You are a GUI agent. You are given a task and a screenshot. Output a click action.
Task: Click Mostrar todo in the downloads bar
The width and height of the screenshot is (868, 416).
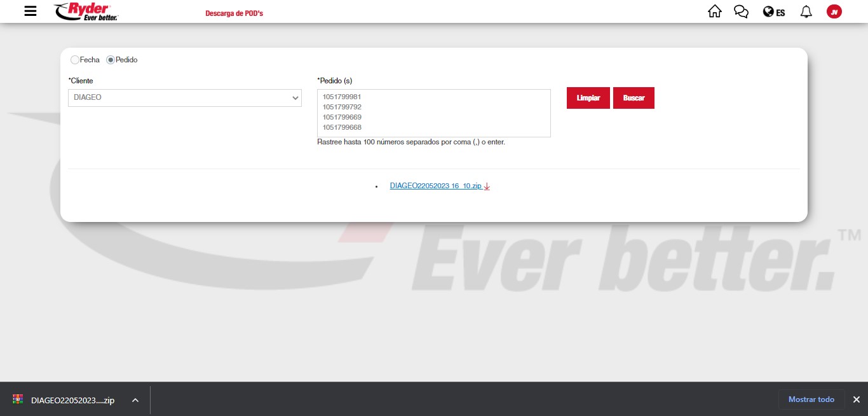coord(811,399)
